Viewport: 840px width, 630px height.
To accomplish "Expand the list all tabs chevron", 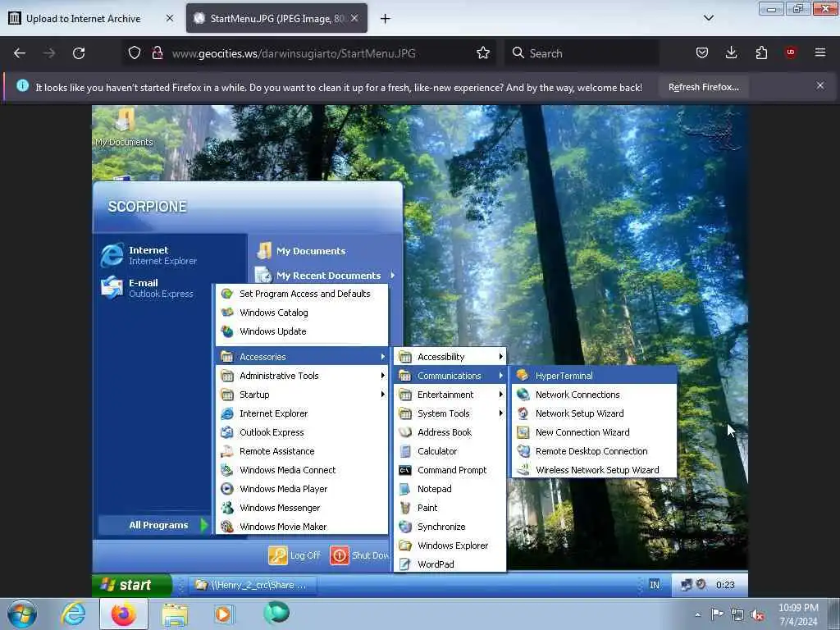I will [708, 18].
